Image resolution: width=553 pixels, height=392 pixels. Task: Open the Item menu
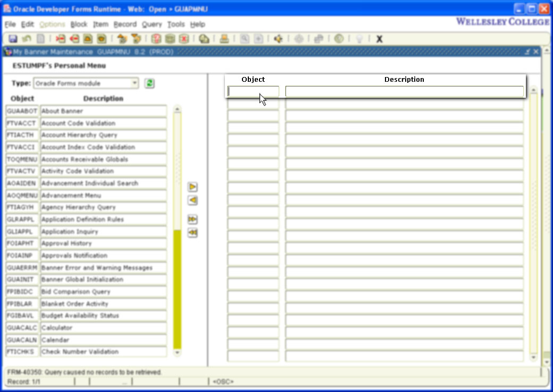pyautogui.click(x=100, y=24)
